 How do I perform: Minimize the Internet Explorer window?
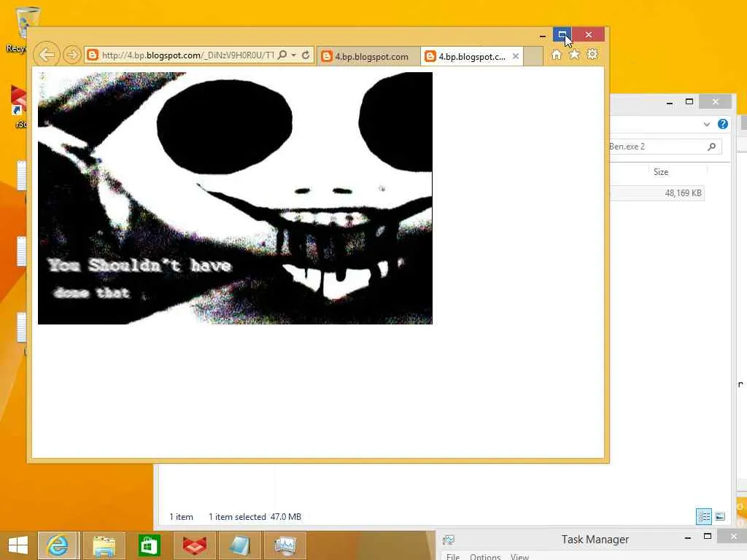[542, 35]
